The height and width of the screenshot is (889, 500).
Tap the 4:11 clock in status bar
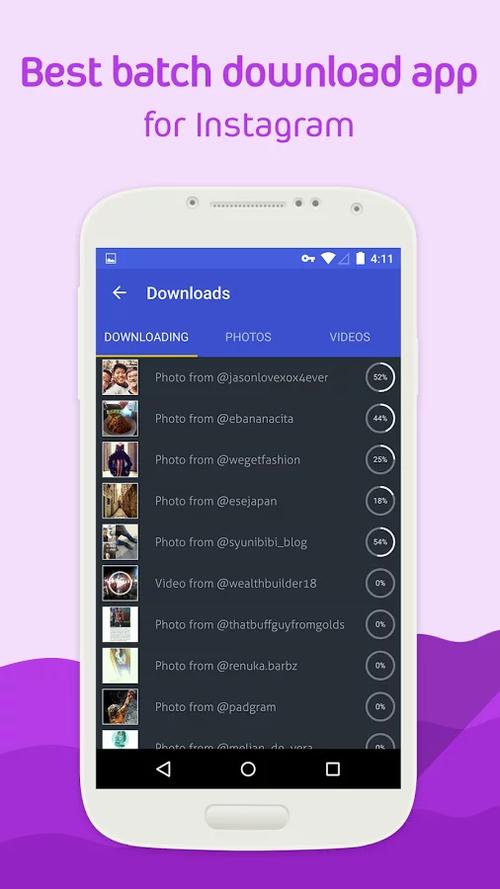[x=382, y=259]
